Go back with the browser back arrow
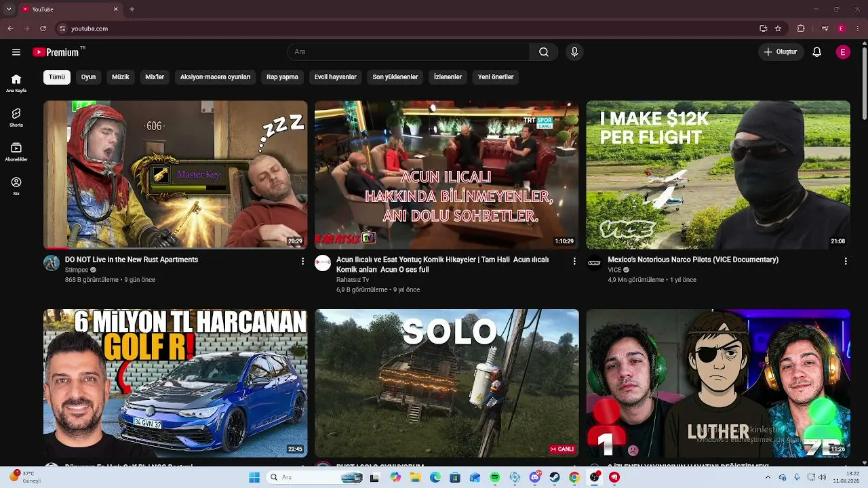The height and width of the screenshot is (488, 868). pos(10,28)
